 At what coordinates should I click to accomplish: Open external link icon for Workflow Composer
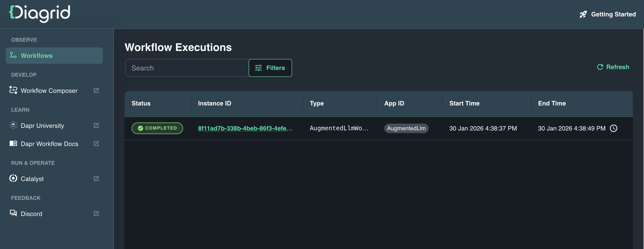[x=96, y=91]
